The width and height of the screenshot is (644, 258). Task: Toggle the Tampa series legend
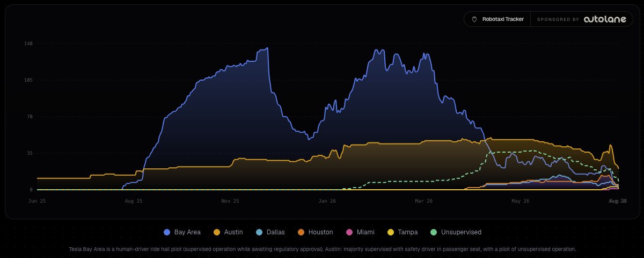tap(401, 232)
